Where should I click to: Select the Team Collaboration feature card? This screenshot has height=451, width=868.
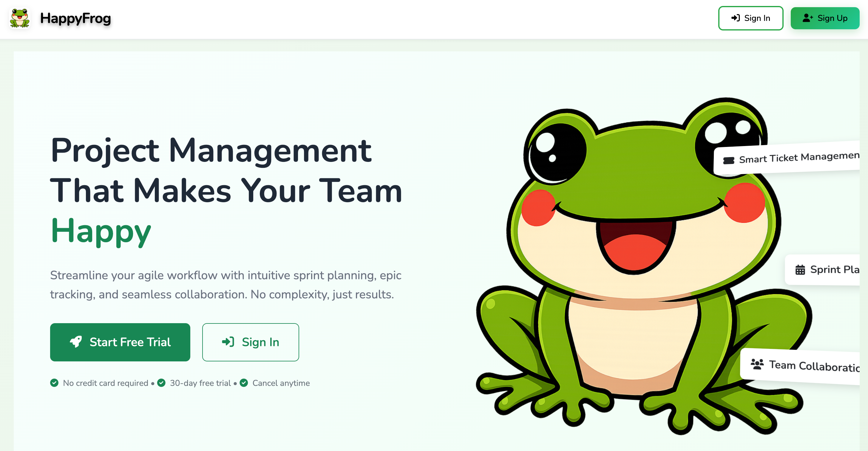point(800,366)
